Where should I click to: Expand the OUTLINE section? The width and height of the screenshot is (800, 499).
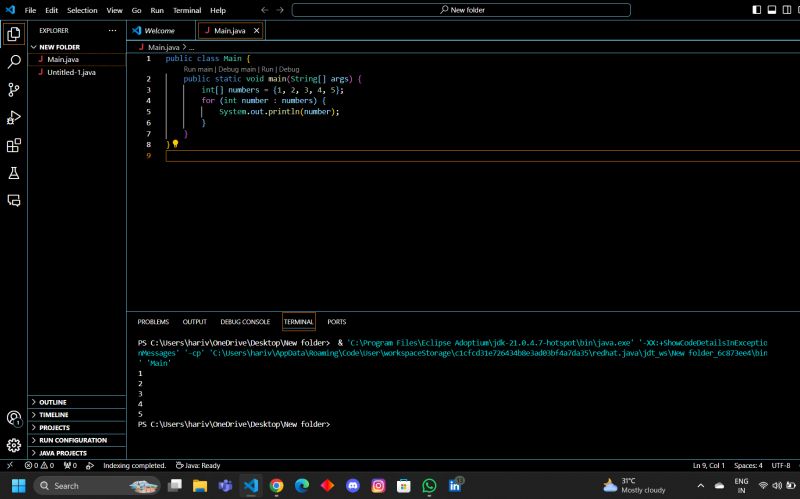(53, 402)
